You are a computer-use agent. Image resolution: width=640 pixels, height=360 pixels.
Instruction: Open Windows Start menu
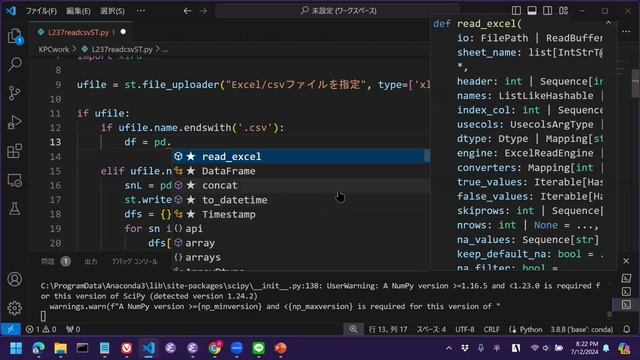(16, 348)
